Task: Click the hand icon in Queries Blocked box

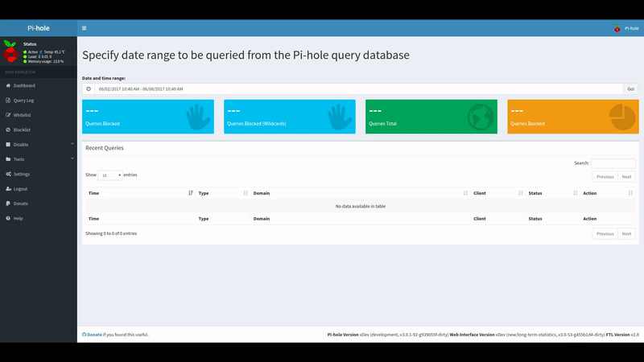Action: (x=198, y=117)
